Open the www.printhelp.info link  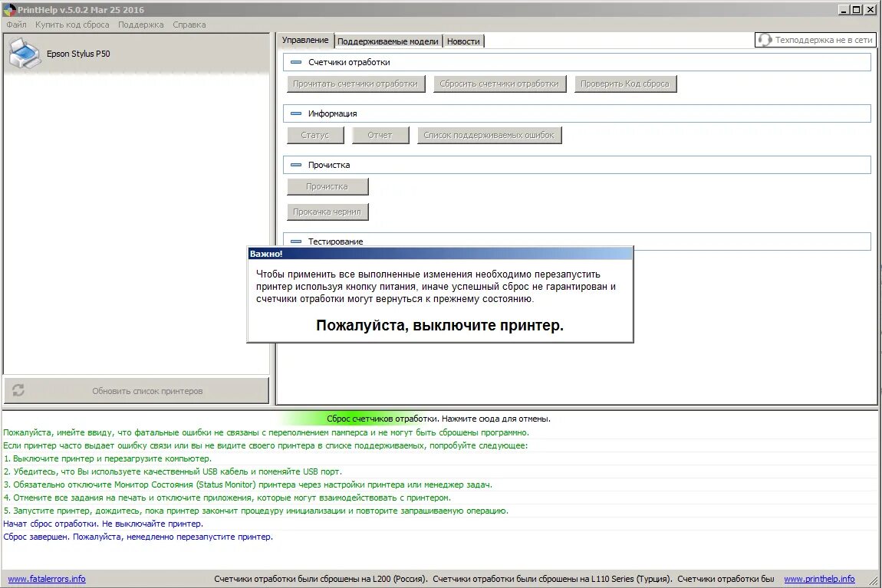pyautogui.click(x=819, y=579)
